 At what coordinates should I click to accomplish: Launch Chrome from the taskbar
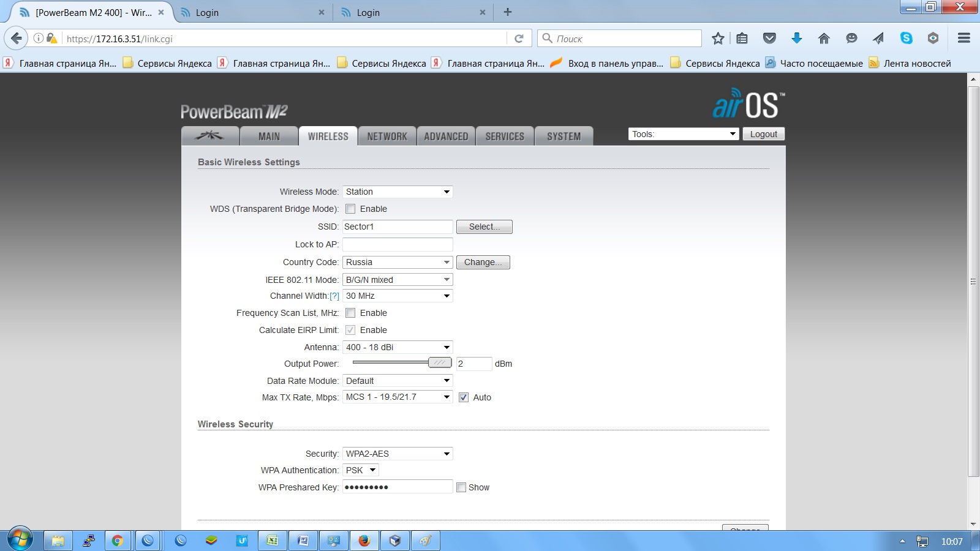117,541
